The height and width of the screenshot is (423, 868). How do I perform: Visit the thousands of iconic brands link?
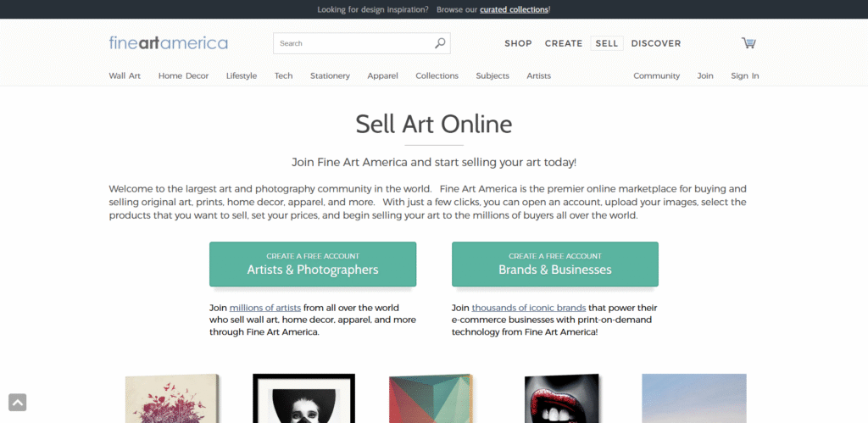click(529, 308)
